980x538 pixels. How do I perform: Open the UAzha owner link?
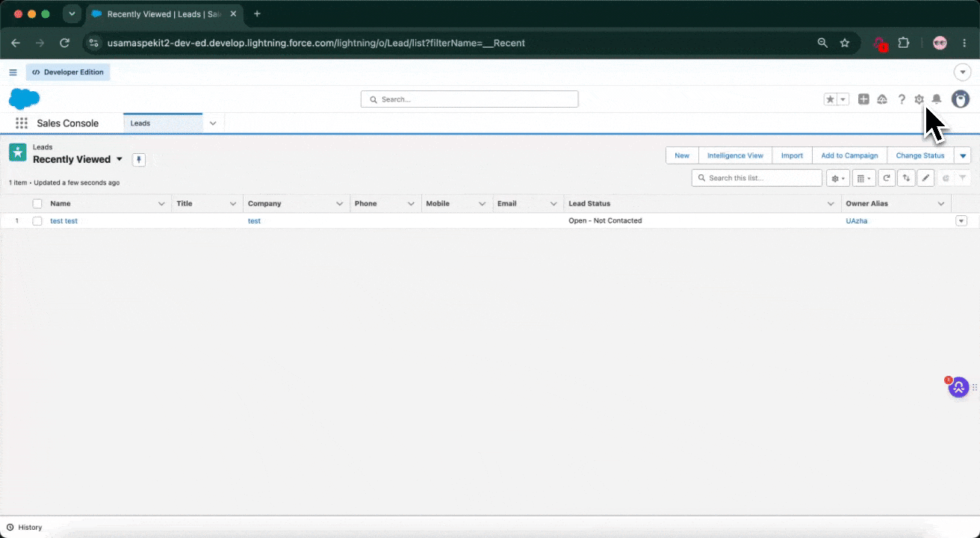(856, 221)
